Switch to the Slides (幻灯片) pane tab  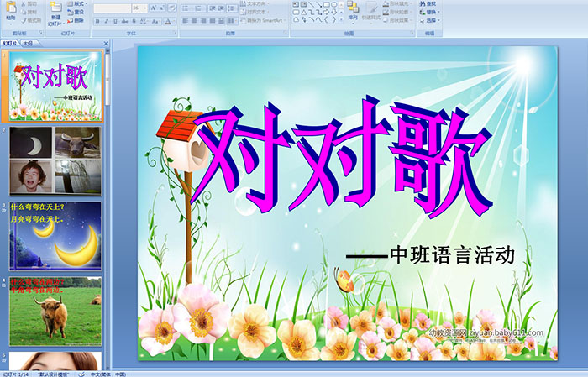(9, 43)
